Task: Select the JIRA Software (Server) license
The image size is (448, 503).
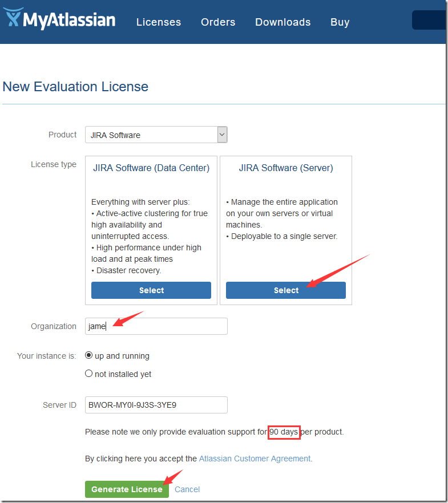Action: 285,290
